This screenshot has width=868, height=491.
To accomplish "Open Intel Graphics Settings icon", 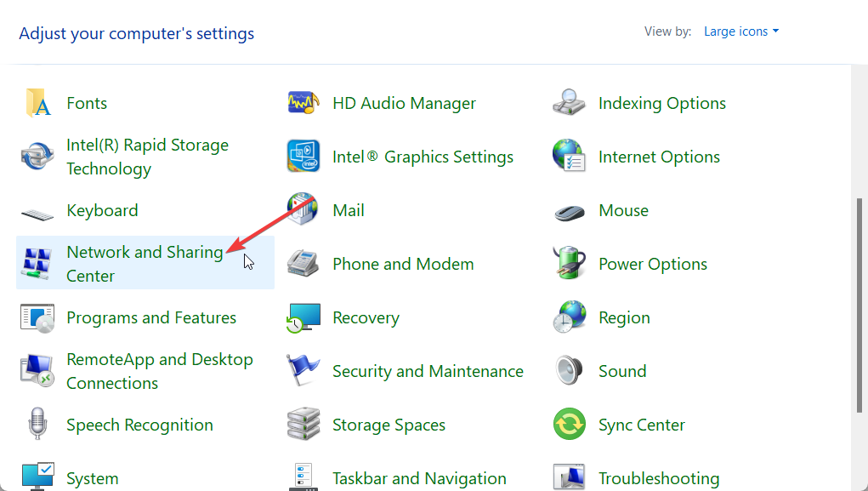I will tap(304, 157).
